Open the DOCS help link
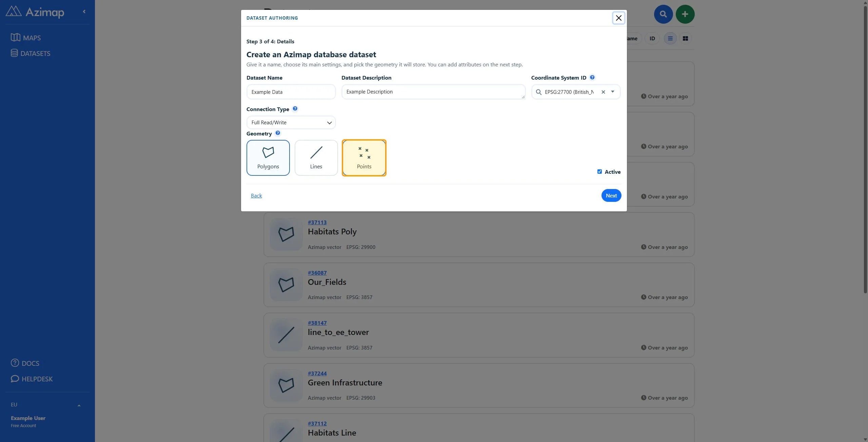This screenshot has width=868, height=442. pos(25,363)
